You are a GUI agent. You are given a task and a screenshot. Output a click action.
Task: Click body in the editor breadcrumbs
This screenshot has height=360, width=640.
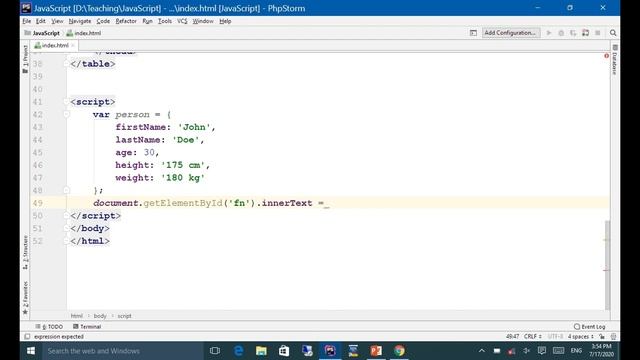(100, 316)
